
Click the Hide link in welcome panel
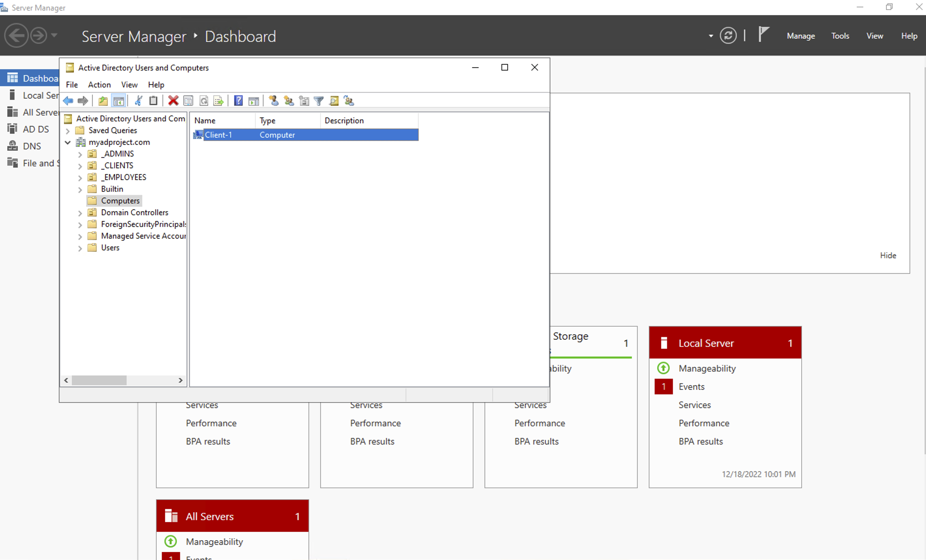(888, 256)
